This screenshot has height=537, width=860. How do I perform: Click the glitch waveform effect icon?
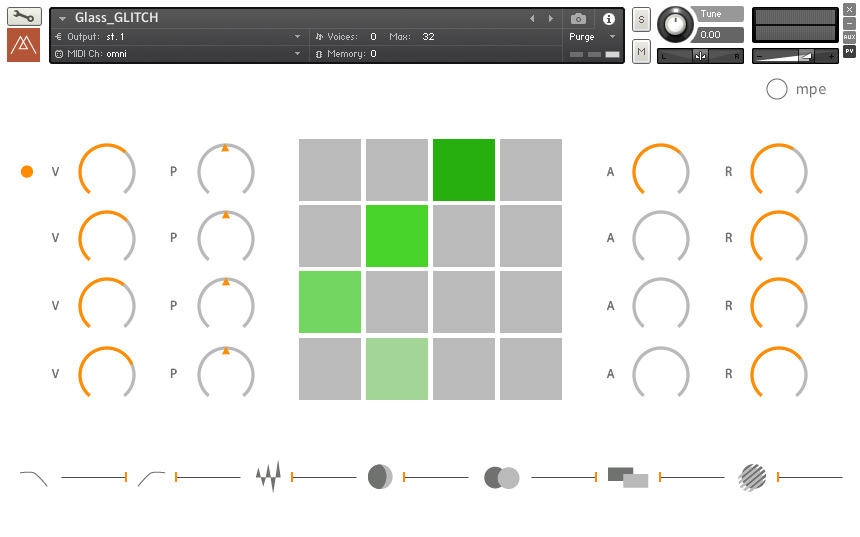[x=268, y=477]
